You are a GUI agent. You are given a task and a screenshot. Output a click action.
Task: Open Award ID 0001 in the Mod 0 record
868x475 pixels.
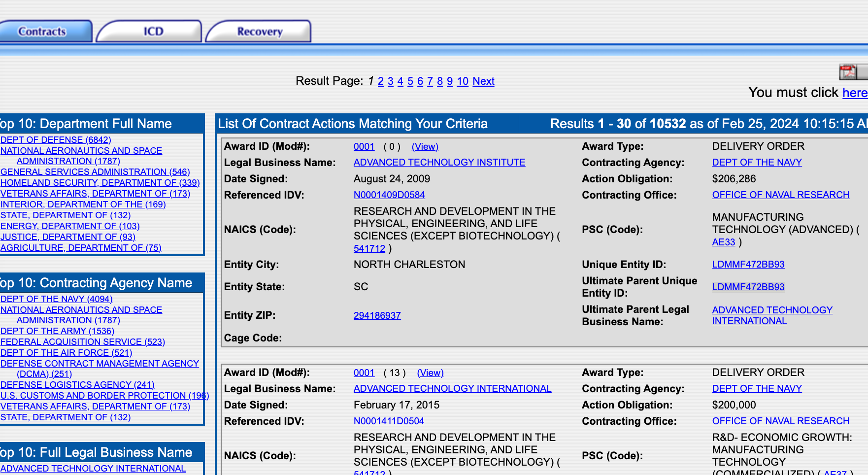364,146
